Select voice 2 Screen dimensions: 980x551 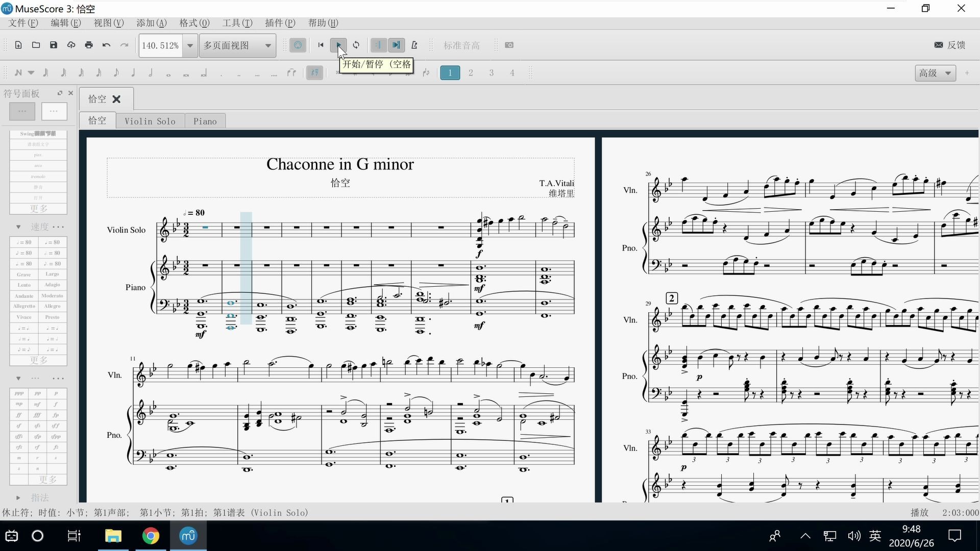471,73
